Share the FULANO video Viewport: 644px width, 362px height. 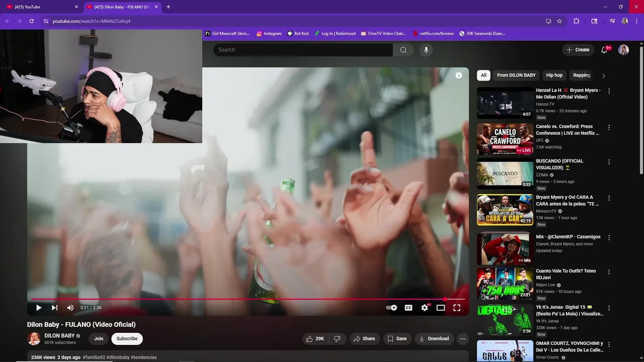364,339
